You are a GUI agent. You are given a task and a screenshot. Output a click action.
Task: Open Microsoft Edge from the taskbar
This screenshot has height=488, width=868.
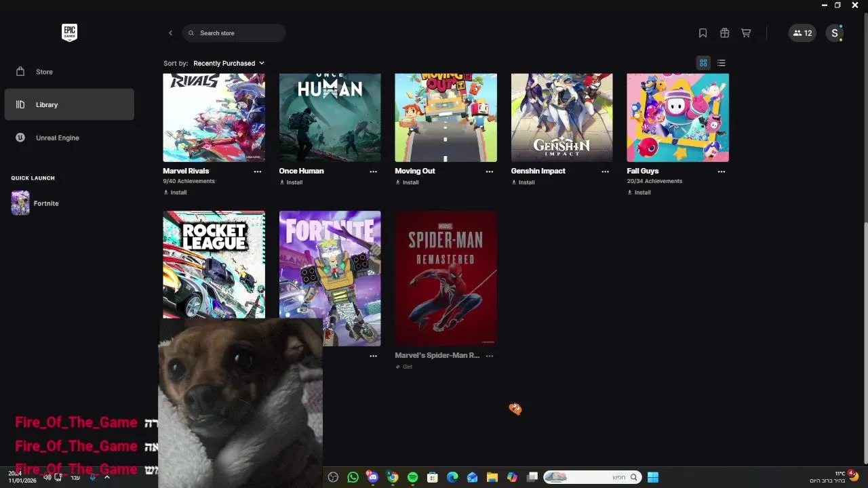452,477
